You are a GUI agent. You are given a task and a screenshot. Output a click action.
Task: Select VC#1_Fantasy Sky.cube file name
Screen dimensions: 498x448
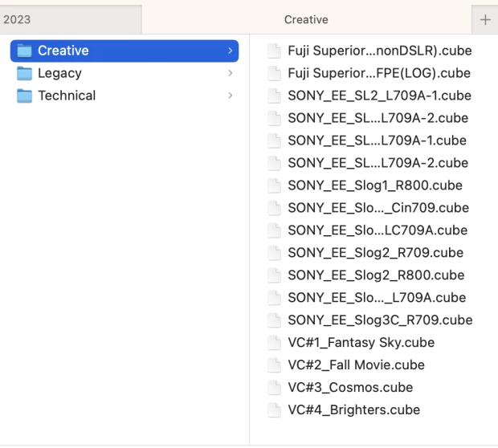[361, 343]
